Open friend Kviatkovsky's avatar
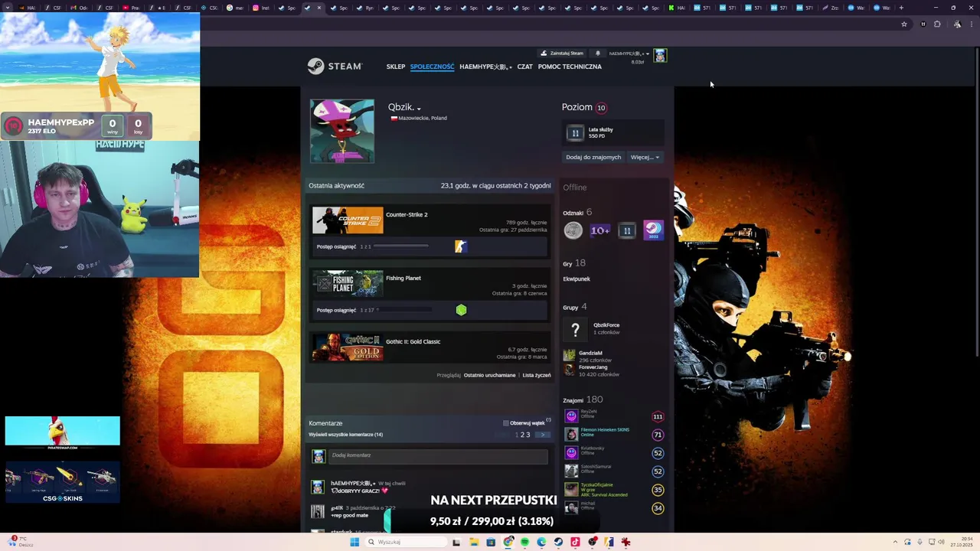The image size is (980, 551). [x=571, y=453]
